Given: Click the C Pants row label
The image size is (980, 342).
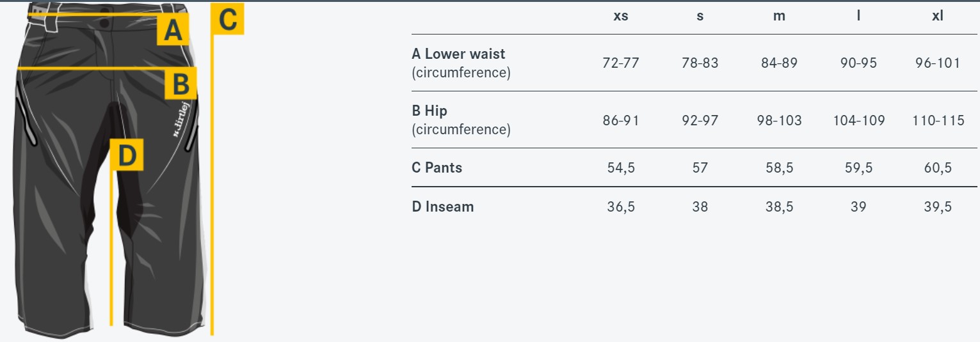Looking at the screenshot, I should [x=437, y=168].
